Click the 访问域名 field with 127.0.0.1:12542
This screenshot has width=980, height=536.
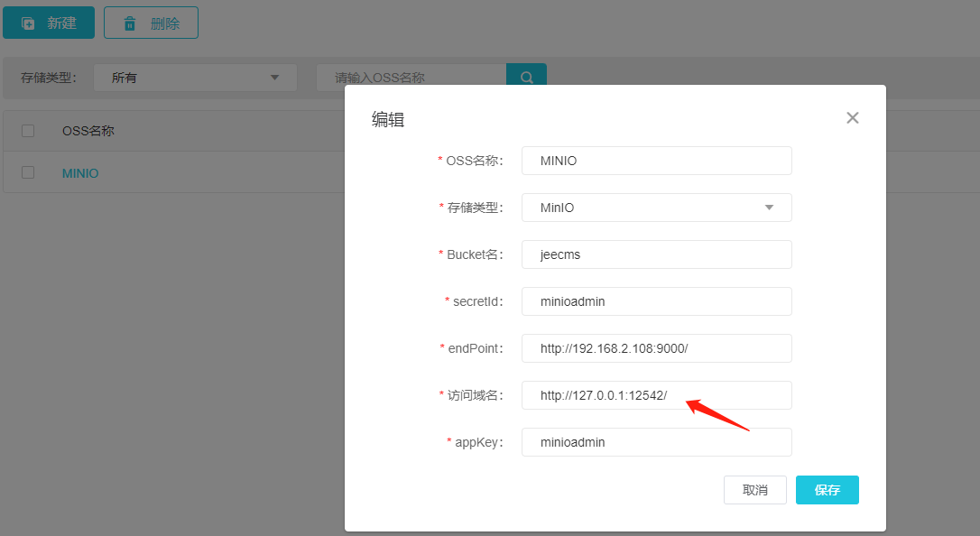[657, 395]
